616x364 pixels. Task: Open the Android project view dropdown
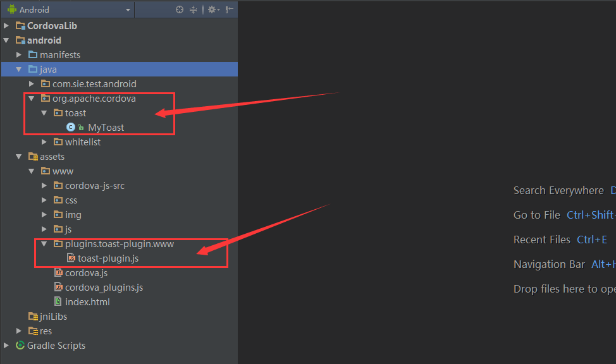click(69, 10)
